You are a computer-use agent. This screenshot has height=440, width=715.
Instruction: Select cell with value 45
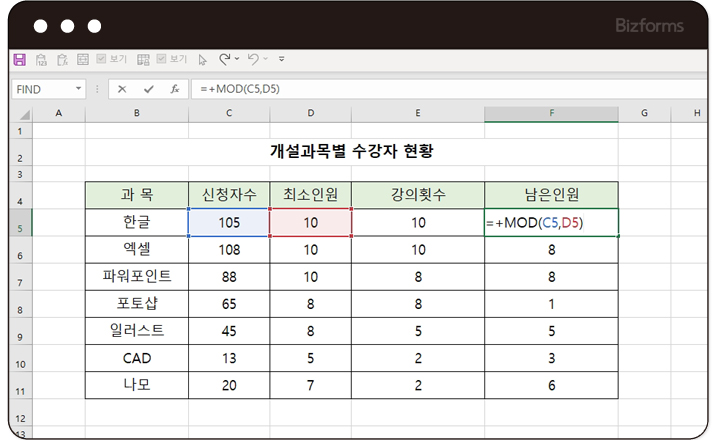[x=229, y=331]
